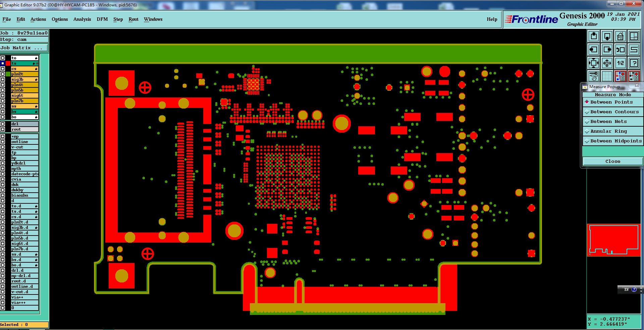644x330 pixels.
Task: Click the black net traffic-light icon
Action: [x=634, y=76]
